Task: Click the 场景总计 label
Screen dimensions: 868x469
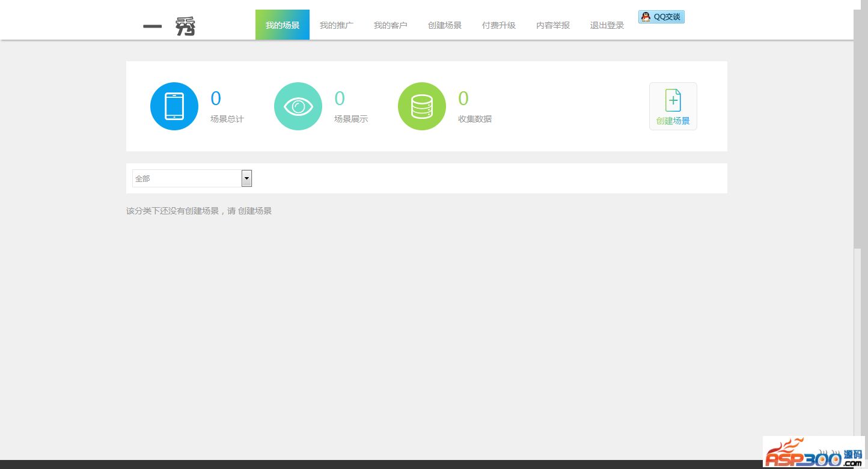Action: pyautogui.click(x=227, y=119)
